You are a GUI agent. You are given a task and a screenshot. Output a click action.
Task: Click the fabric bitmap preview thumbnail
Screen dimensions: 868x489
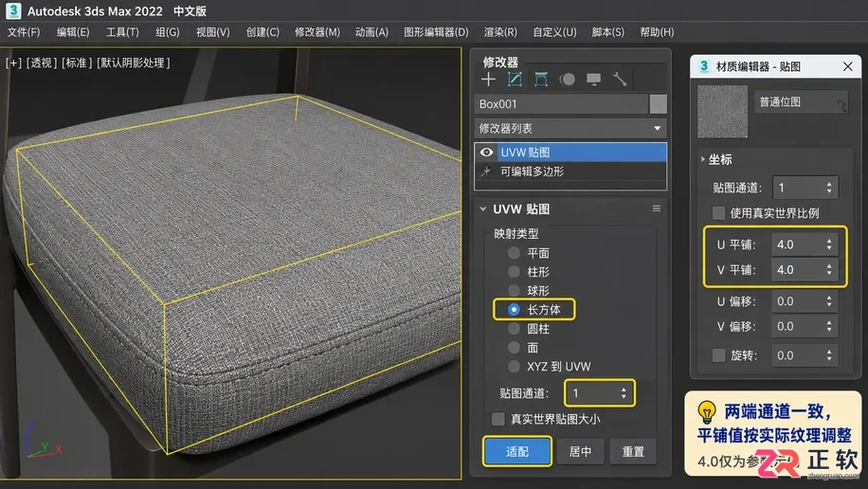point(722,111)
